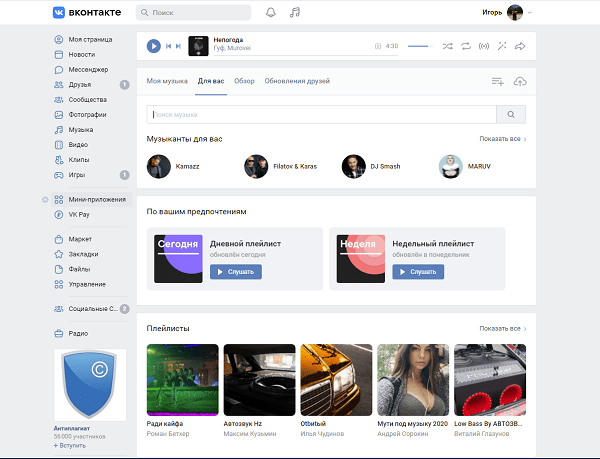Open artist Filatov & Karas
600x459 pixels.
pos(280,166)
